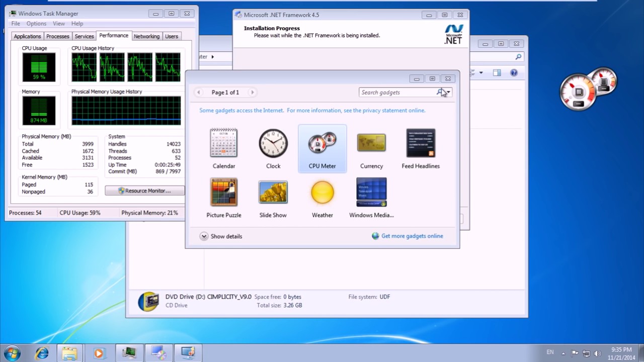Image resolution: width=644 pixels, height=362 pixels.
Task: Click the Page 1 of 1 label
Action: click(x=225, y=93)
